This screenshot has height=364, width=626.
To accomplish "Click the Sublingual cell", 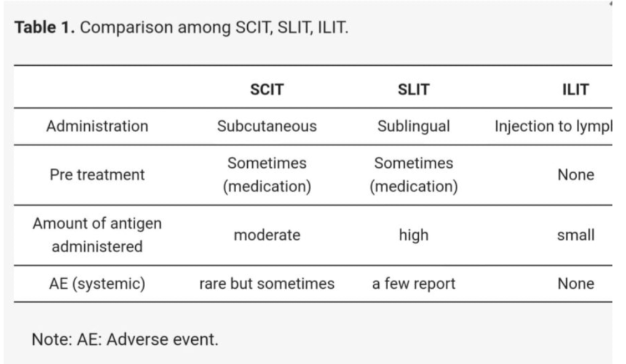I will [x=414, y=126].
